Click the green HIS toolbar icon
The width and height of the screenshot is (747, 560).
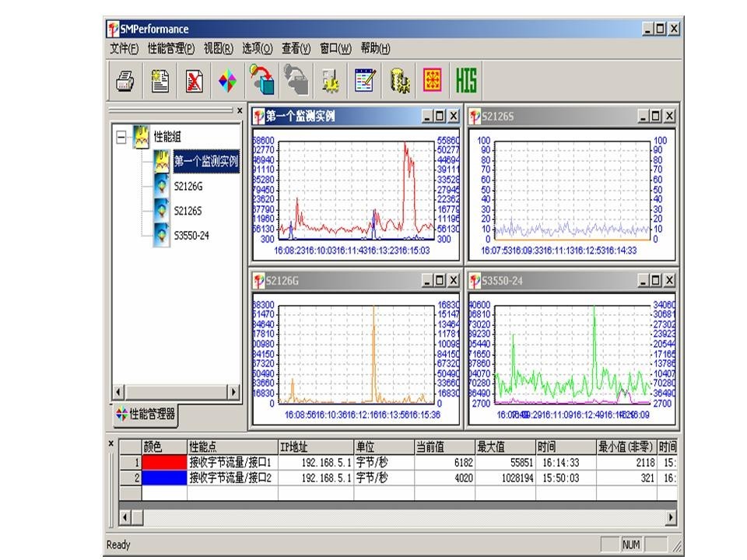click(x=465, y=81)
